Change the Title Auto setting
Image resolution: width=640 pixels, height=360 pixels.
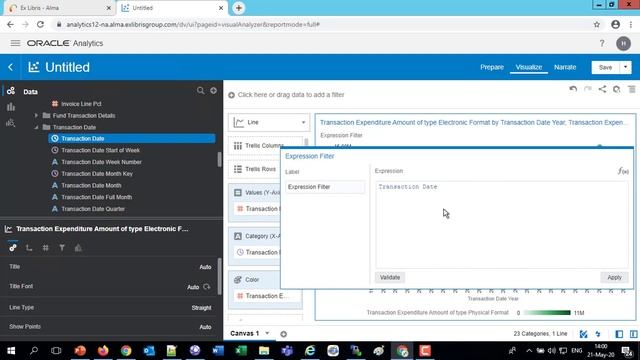point(205,267)
